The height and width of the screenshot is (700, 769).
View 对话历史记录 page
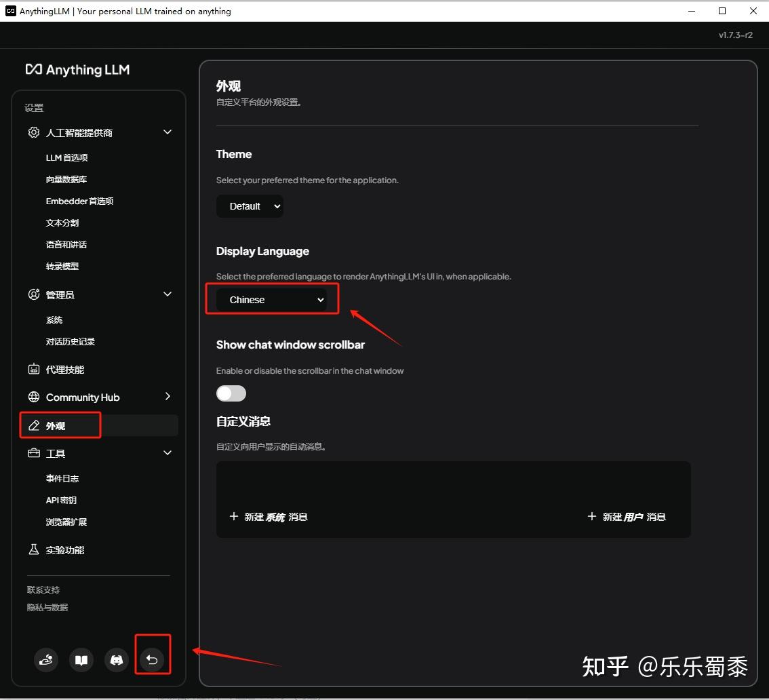coord(70,341)
